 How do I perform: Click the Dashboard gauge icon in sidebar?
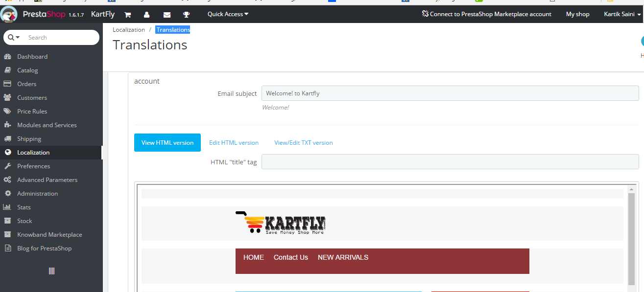[7, 57]
